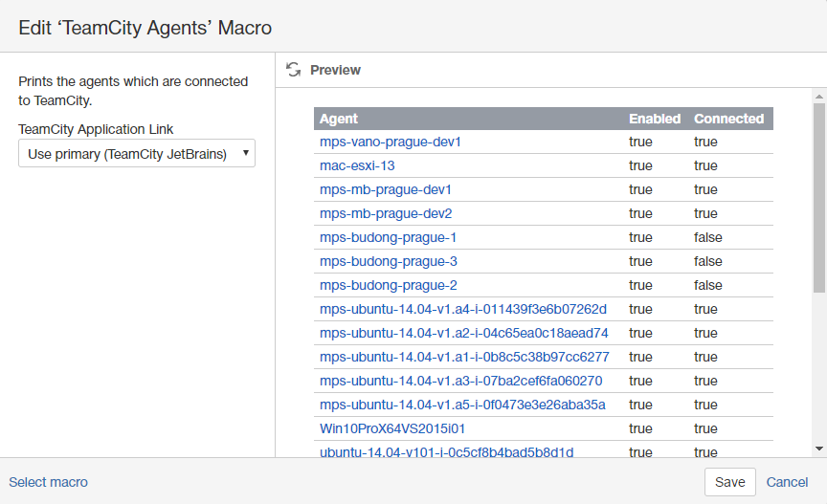Screen dimensions: 827x504
Task: Open the Select macro link
Action: pos(48,482)
